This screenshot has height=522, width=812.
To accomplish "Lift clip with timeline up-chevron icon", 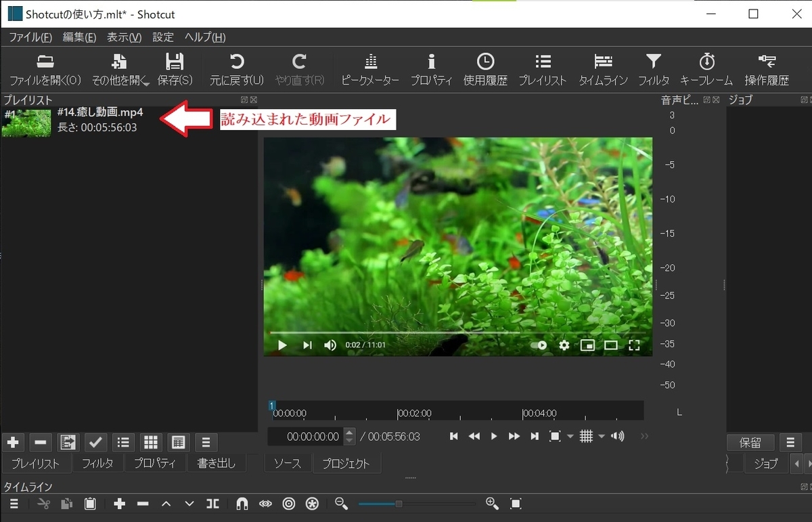I will coord(166,504).
